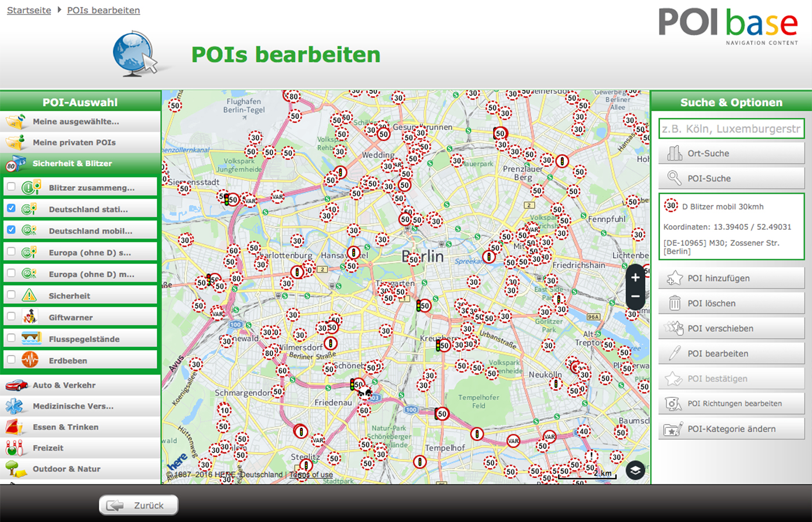
Task: Click the Zurück button
Action: click(139, 505)
